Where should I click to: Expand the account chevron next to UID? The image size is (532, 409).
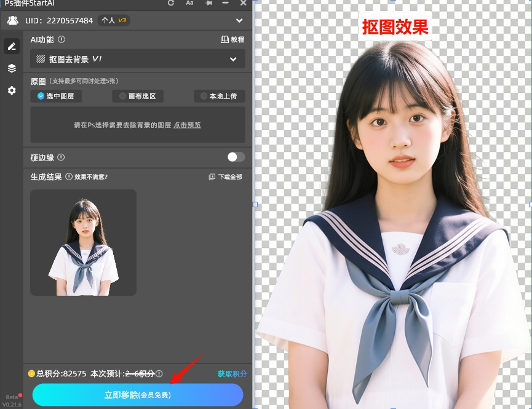(239, 20)
